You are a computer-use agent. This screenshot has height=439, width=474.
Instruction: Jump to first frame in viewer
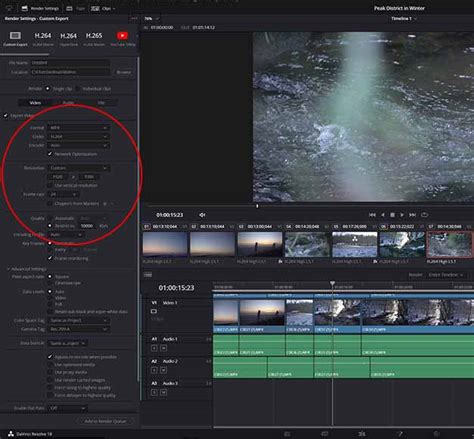tap(372, 215)
